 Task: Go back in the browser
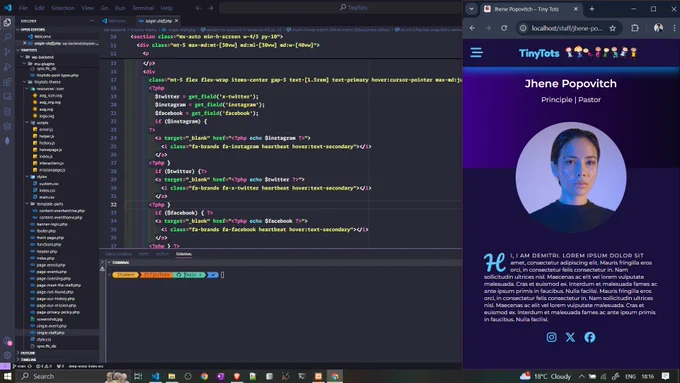click(x=472, y=28)
